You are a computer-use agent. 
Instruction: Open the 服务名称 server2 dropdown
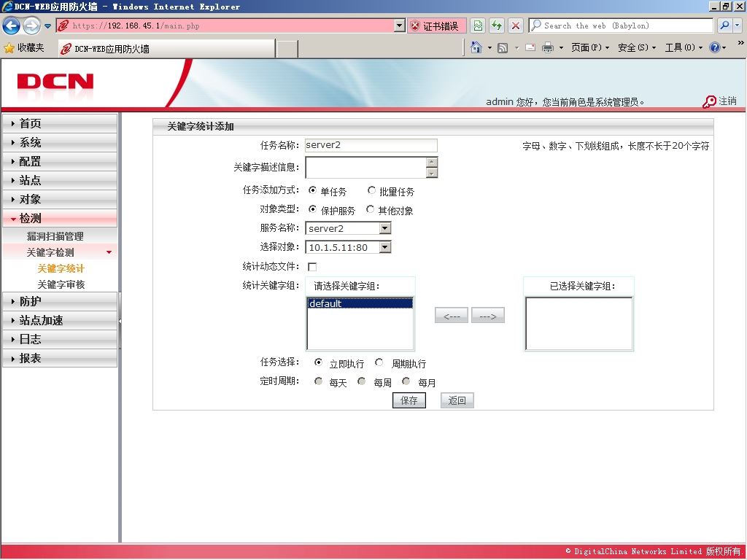click(x=348, y=228)
